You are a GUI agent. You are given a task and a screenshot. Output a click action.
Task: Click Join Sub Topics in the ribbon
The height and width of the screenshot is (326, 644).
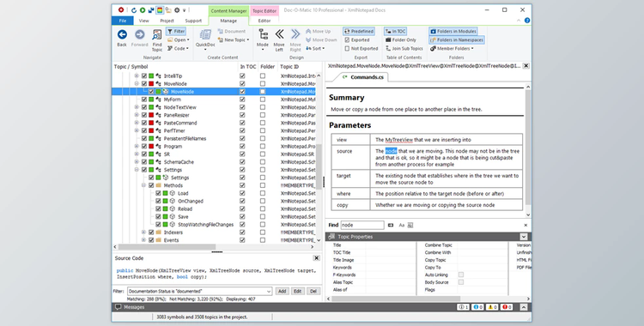click(x=404, y=48)
